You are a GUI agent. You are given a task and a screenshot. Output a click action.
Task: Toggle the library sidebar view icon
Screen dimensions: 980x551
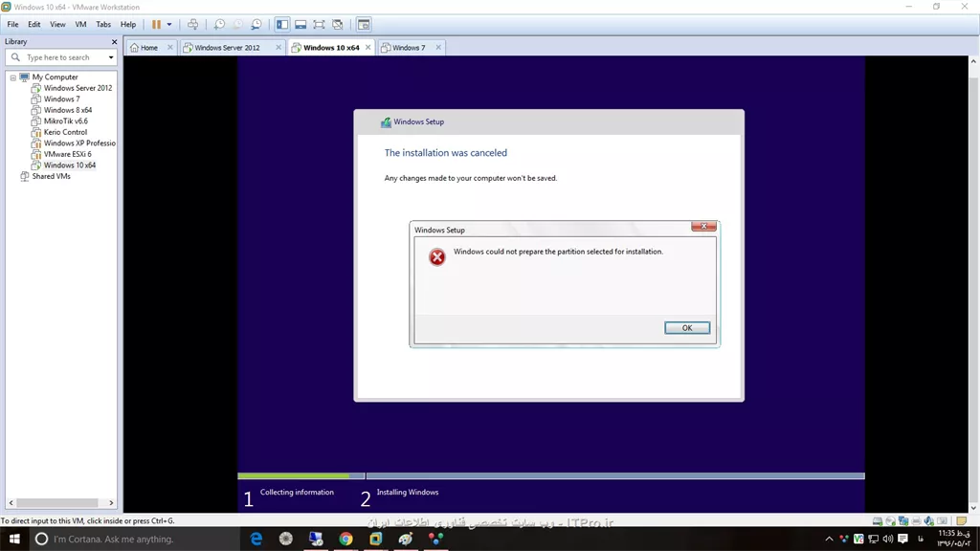click(282, 24)
